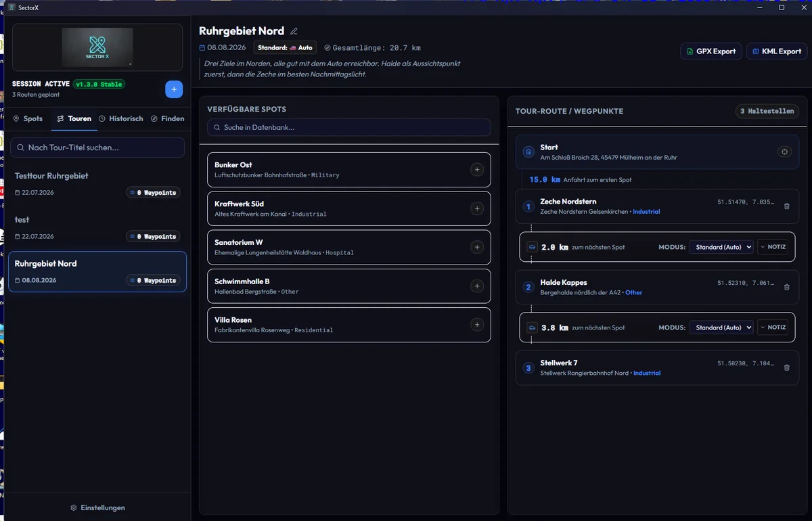Expand NOTIZ for the 3.8 km segment
Viewport: 812px width, 521px height.
[773, 327]
